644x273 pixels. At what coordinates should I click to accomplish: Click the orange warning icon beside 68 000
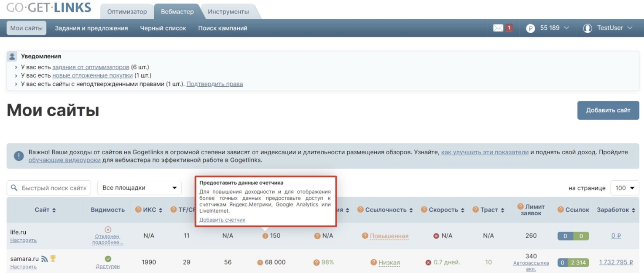[260, 262]
